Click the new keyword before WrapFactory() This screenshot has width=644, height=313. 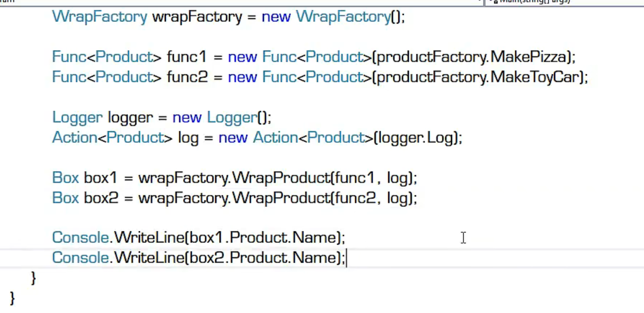pos(276,17)
